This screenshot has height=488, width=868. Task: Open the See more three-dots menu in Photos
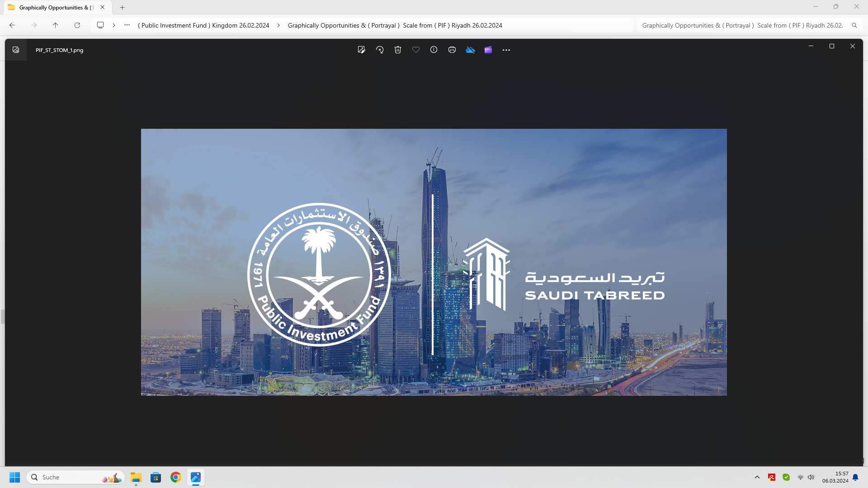click(506, 50)
